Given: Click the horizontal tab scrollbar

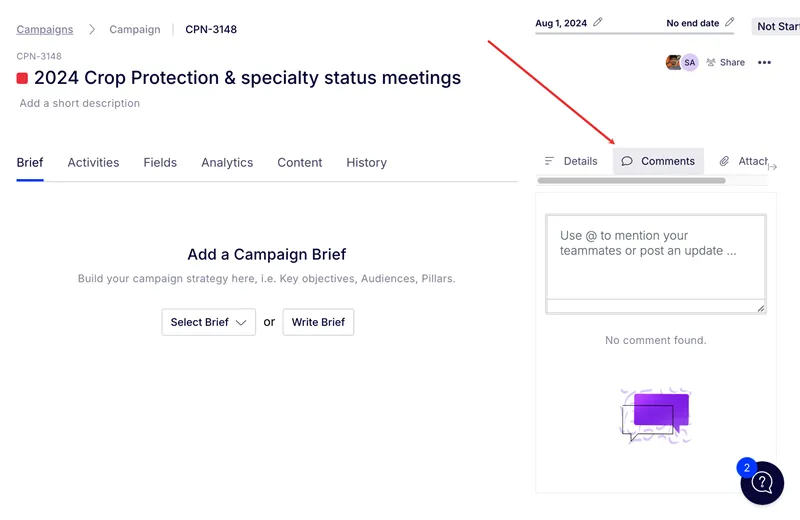Looking at the screenshot, I should click(x=631, y=181).
